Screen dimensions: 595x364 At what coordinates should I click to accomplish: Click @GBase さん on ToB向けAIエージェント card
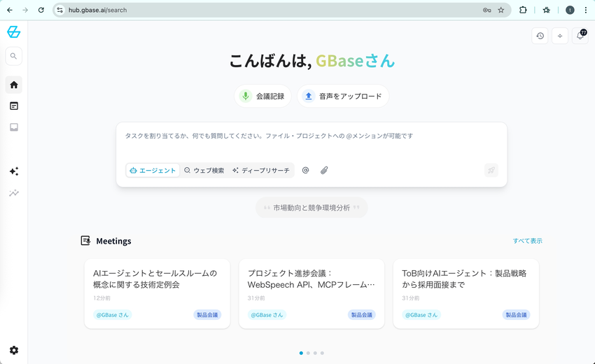(421, 315)
